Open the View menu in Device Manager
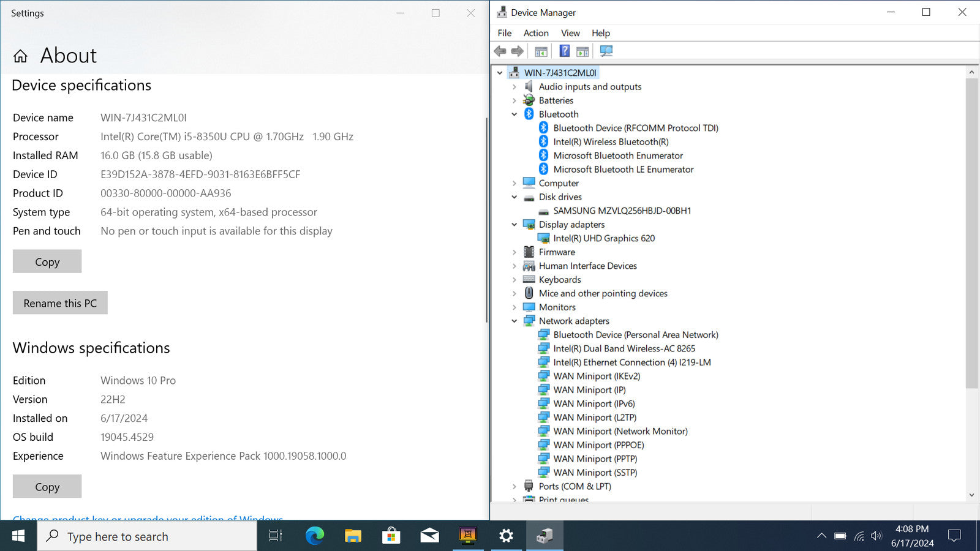The image size is (980, 551). pos(570,33)
